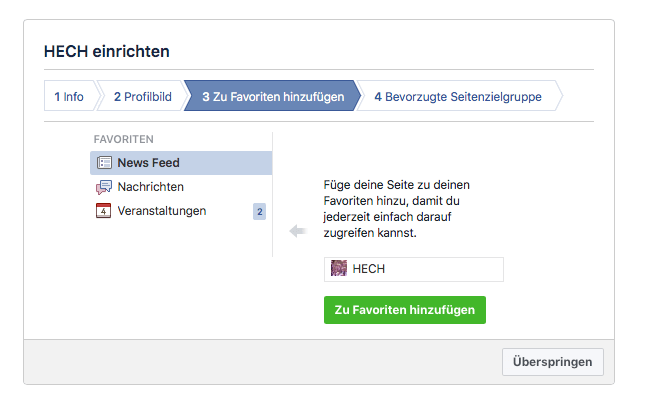Click the Veranstaltungen calendar icon

(103, 211)
